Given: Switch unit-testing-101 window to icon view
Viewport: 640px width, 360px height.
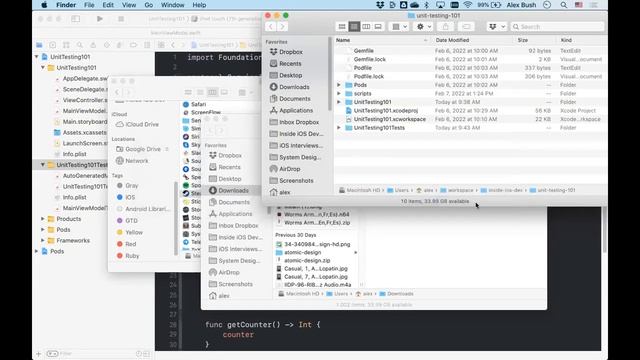Looking at the screenshot, I should point(342,27).
